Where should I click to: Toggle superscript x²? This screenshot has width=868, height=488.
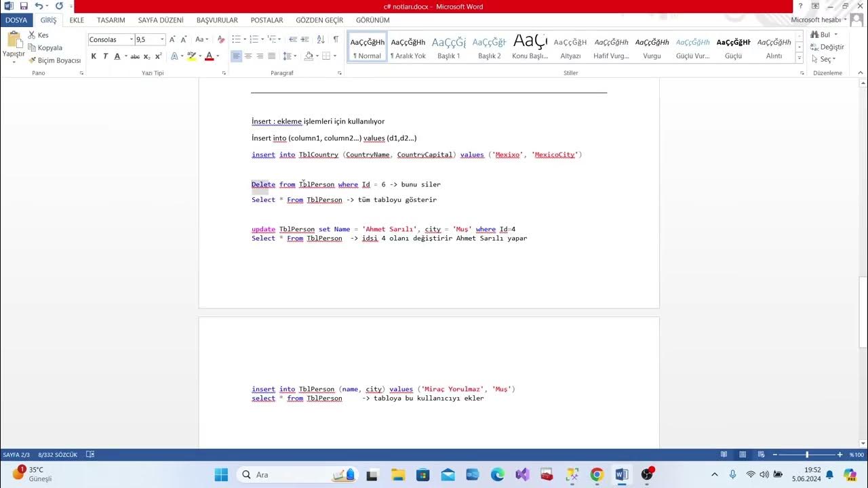click(158, 56)
